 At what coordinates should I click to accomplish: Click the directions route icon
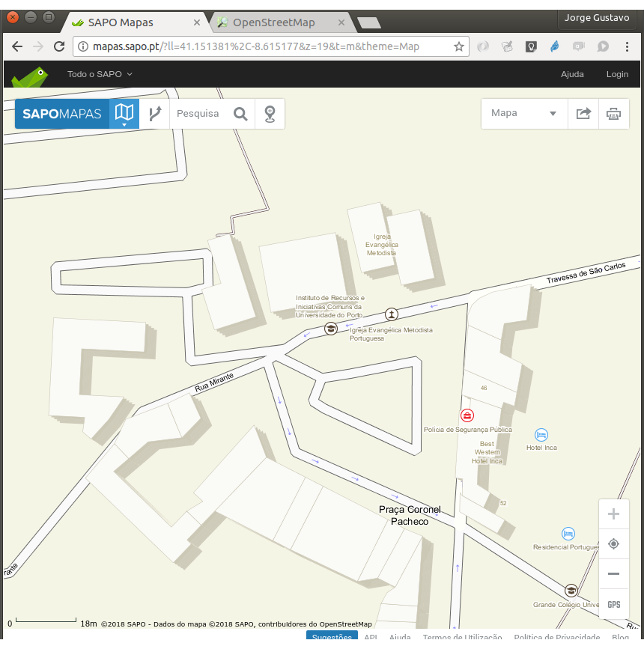(155, 114)
